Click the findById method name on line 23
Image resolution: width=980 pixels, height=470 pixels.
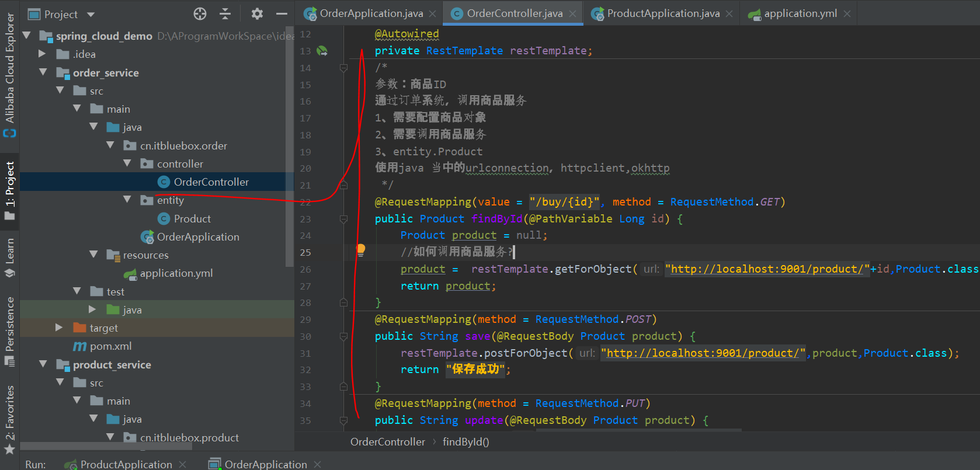(497, 218)
